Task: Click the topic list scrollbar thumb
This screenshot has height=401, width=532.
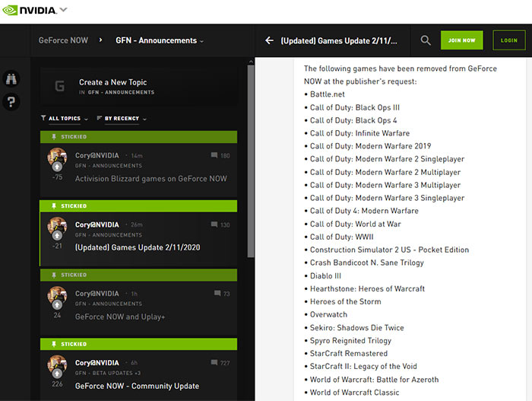Action: pyautogui.click(x=251, y=161)
